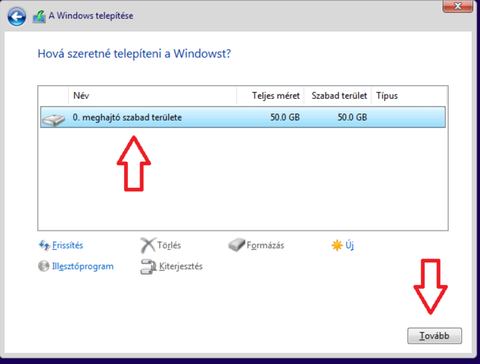Viewport: 480px width, 364px height.
Task: Close the Windows setup dialog
Action: 458,6
